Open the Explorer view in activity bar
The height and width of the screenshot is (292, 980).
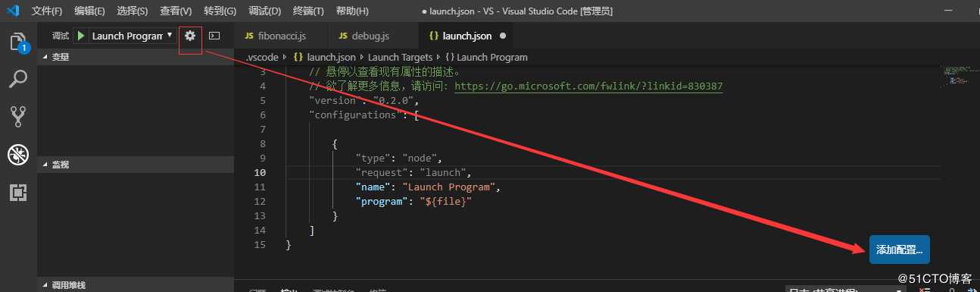pyautogui.click(x=18, y=41)
